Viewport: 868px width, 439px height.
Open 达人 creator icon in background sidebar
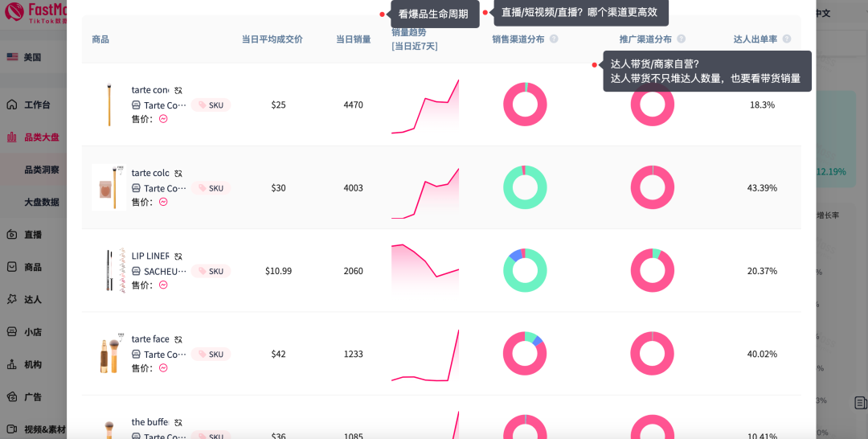pyautogui.click(x=11, y=299)
